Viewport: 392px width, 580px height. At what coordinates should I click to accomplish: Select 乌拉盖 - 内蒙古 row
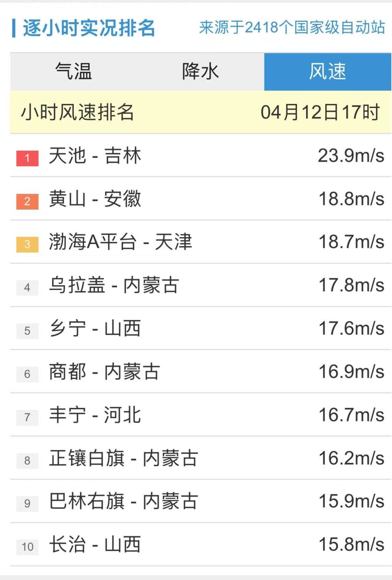[x=201, y=285]
